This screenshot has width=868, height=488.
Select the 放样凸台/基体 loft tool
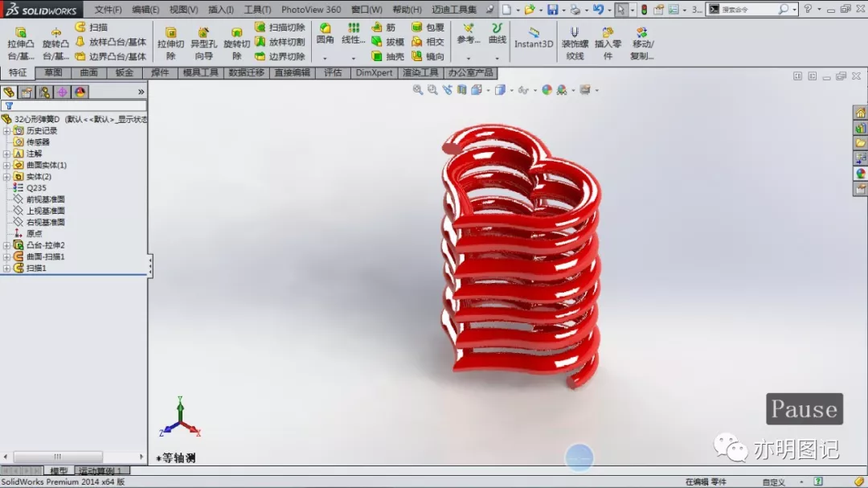tap(110, 42)
